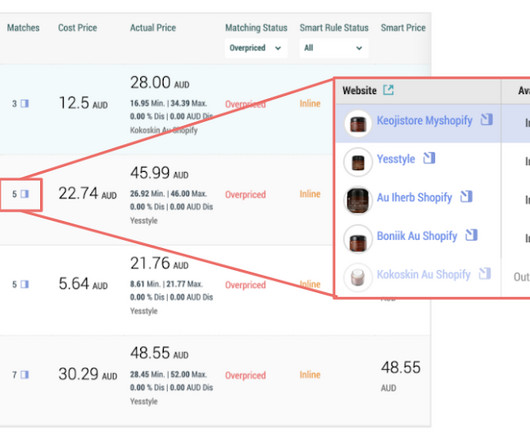Expand the Smart Rule Status All dropdown

click(x=334, y=48)
